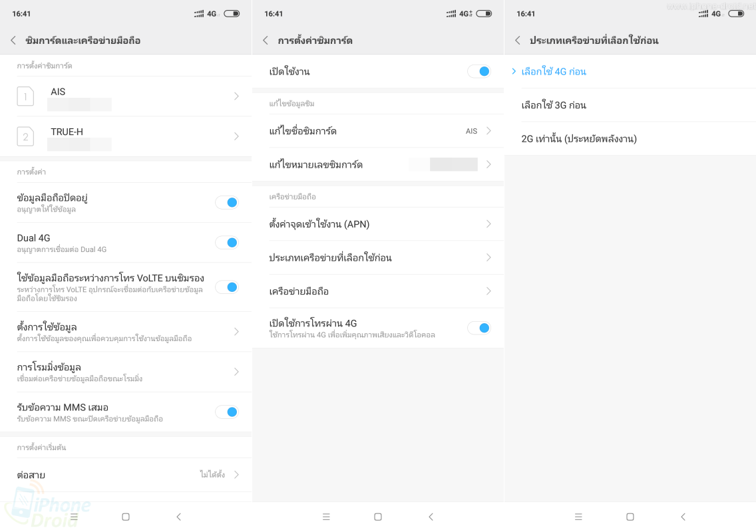Toggle รับข้อความ MMS เสมอ switch
Image resolution: width=756 pixels, height=532 pixels.
pyautogui.click(x=227, y=412)
